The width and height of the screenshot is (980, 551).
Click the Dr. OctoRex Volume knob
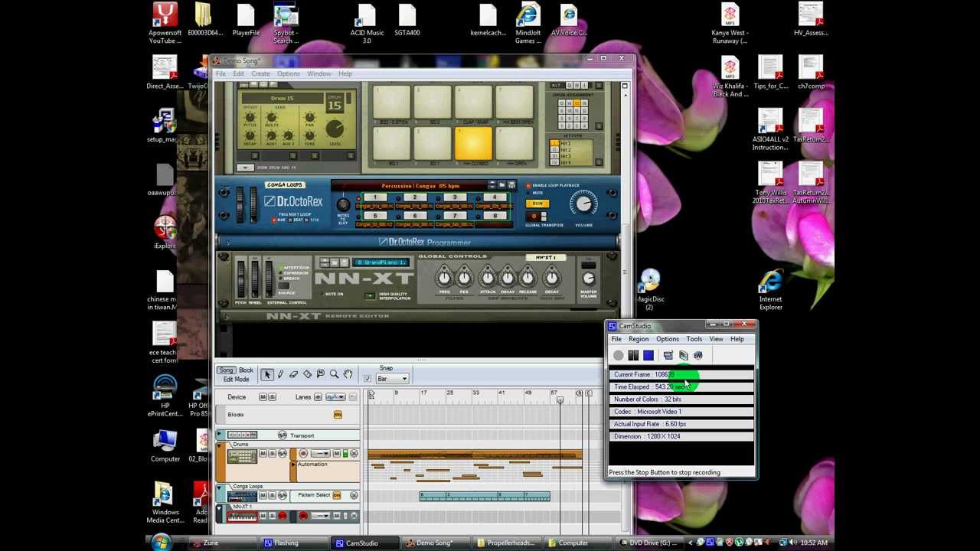coord(583,204)
